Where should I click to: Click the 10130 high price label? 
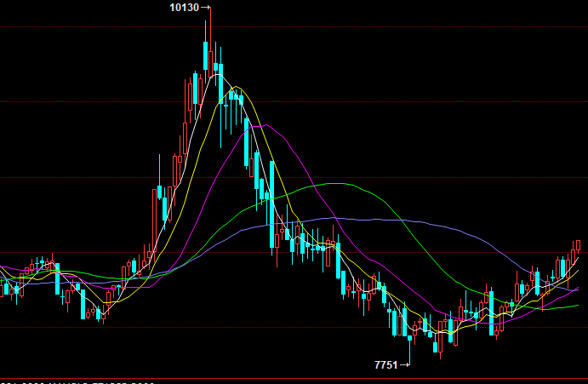coord(184,8)
